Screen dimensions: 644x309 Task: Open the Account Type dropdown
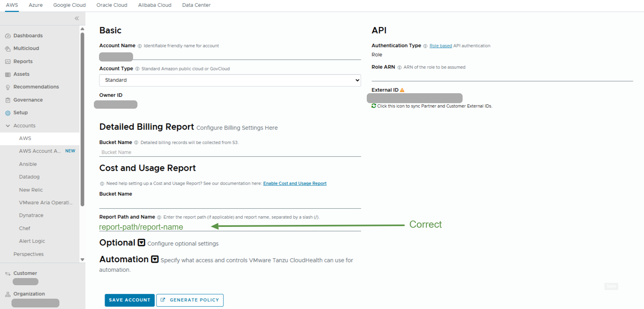(x=230, y=80)
